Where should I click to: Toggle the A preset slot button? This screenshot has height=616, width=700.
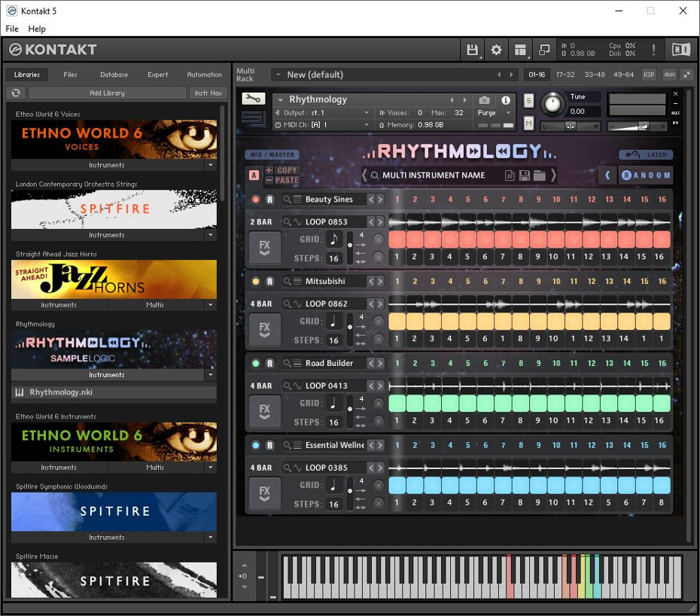click(254, 175)
